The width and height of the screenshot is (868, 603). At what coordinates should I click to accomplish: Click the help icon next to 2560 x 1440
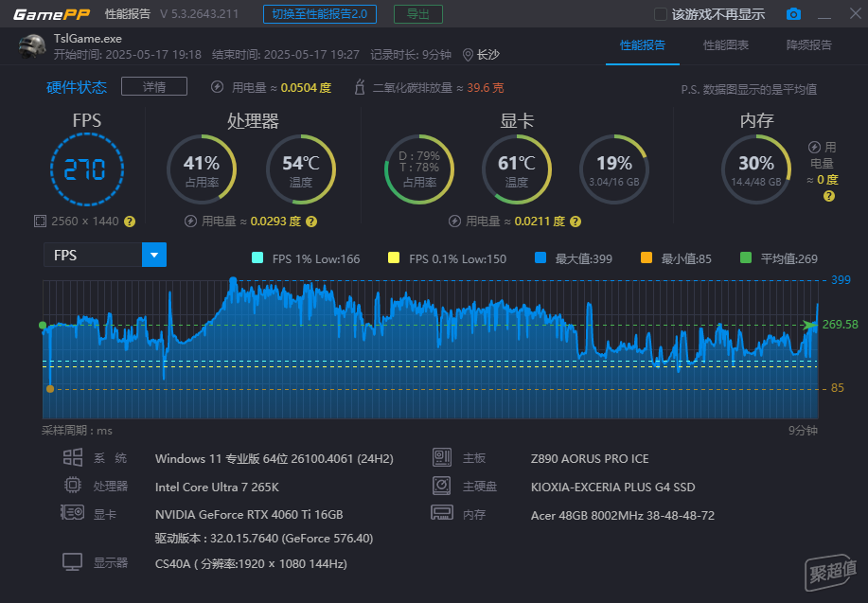pyautogui.click(x=130, y=222)
